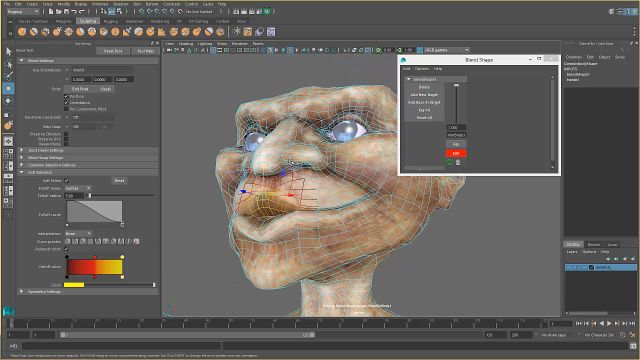Save scene with the disk icon
The width and height of the screenshot is (640, 360).
point(67,11)
